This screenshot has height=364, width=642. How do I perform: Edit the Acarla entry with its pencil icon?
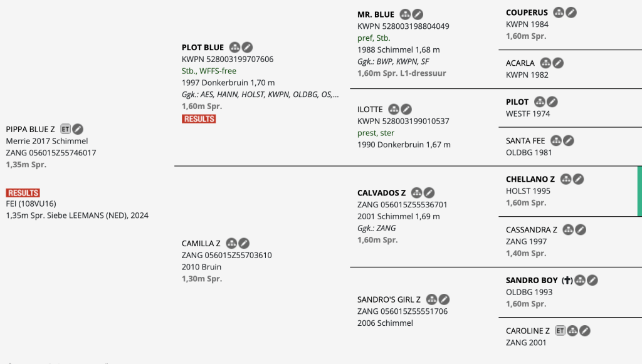click(558, 63)
